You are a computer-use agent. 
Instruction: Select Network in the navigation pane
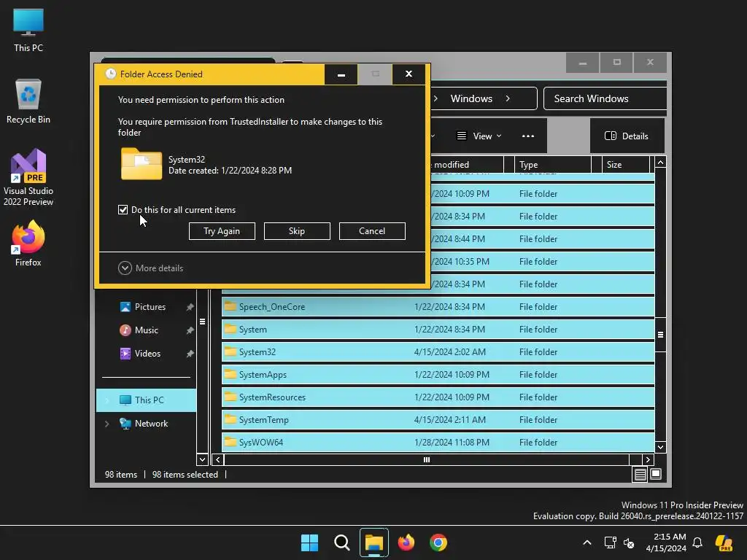(146, 424)
